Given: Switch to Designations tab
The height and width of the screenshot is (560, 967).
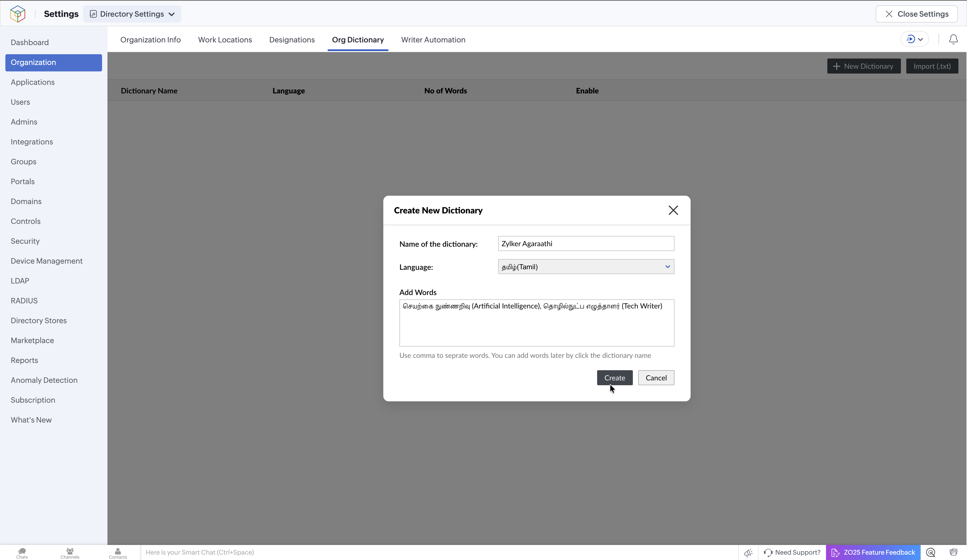Looking at the screenshot, I should click(292, 39).
